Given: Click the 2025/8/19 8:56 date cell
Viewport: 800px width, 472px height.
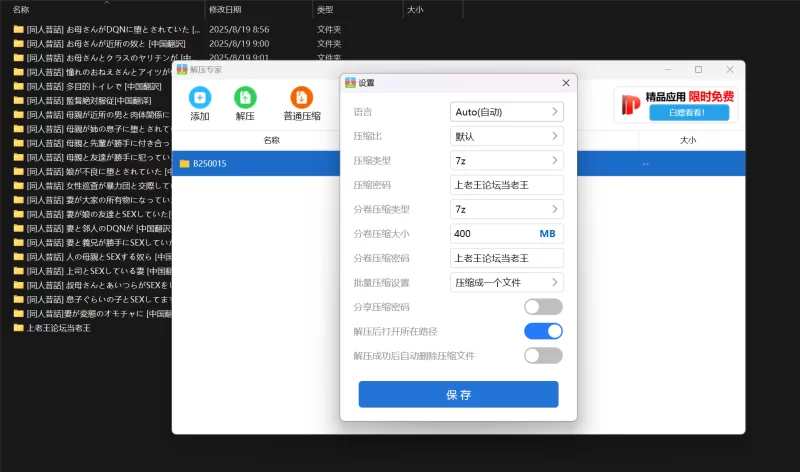Looking at the screenshot, I should [x=239, y=30].
